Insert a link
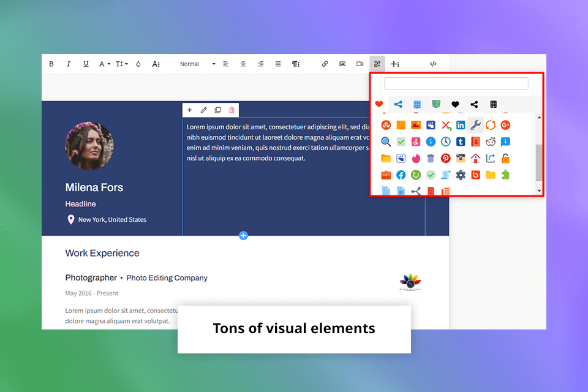 [x=325, y=64]
